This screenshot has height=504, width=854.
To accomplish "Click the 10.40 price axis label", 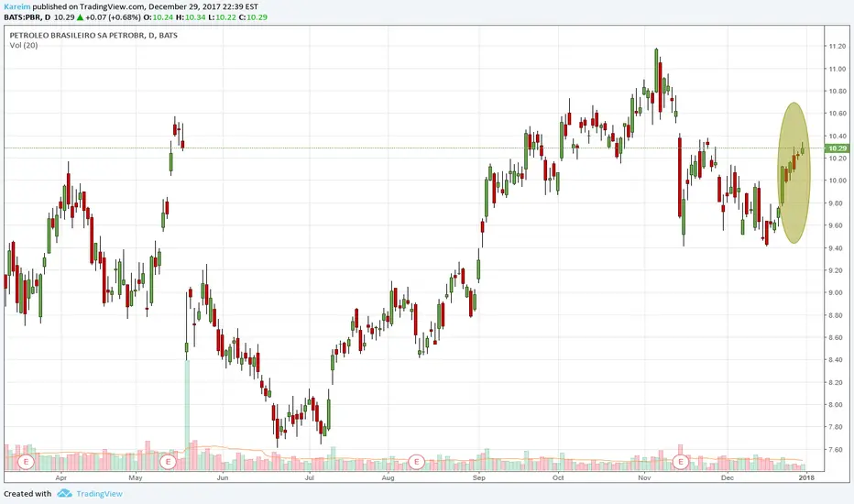I will point(838,137).
